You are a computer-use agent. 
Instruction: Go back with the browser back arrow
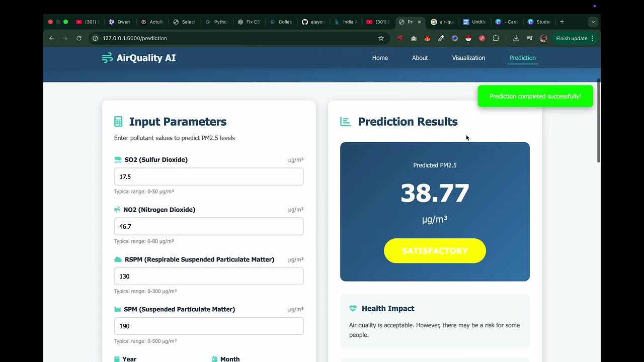51,38
